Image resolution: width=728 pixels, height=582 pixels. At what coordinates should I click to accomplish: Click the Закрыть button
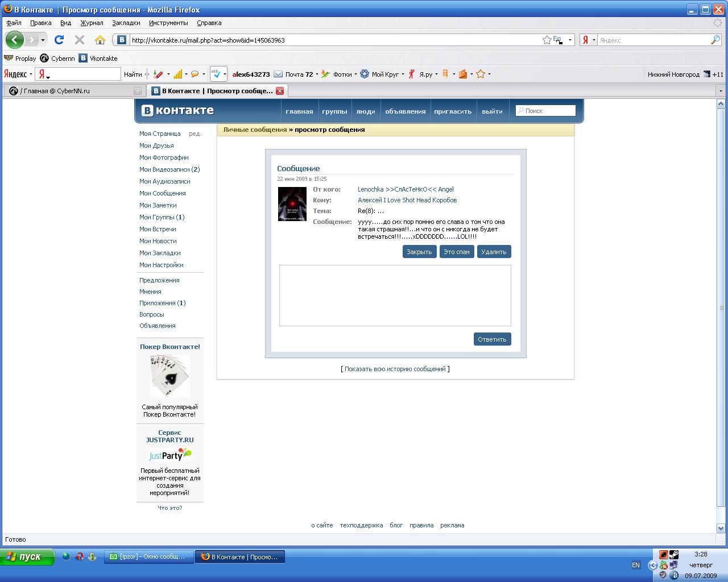pos(419,251)
